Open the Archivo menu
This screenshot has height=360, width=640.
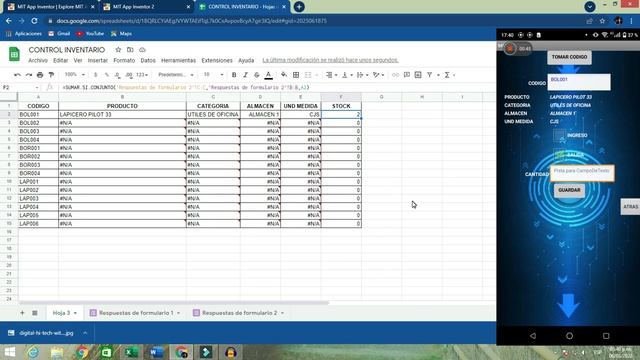[38, 60]
